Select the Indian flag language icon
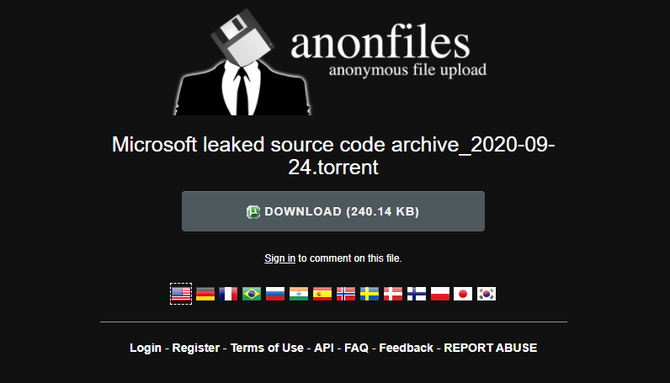This screenshot has height=383, width=670. pyautogui.click(x=299, y=294)
